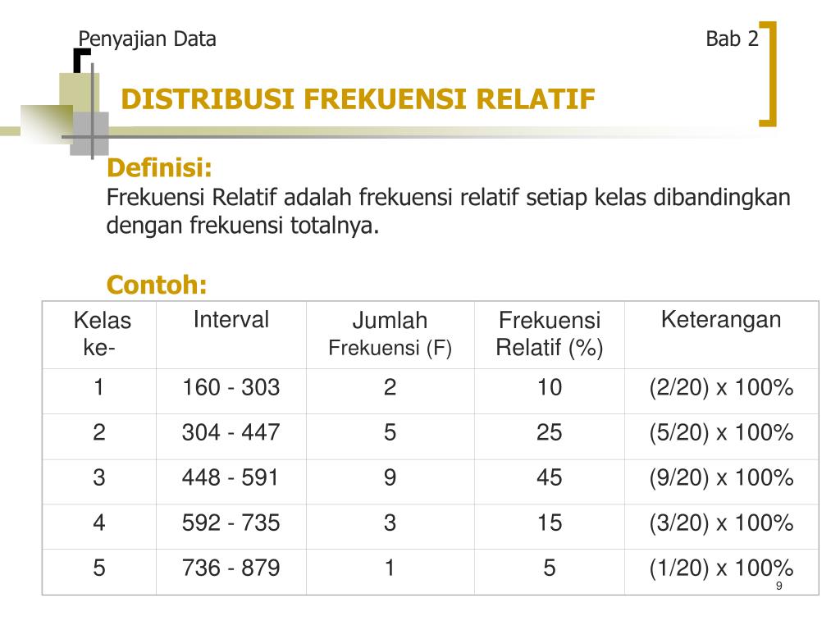840x630 pixels.
Task: Click the 'Contoh:' heading
Action: click(157, 285)
